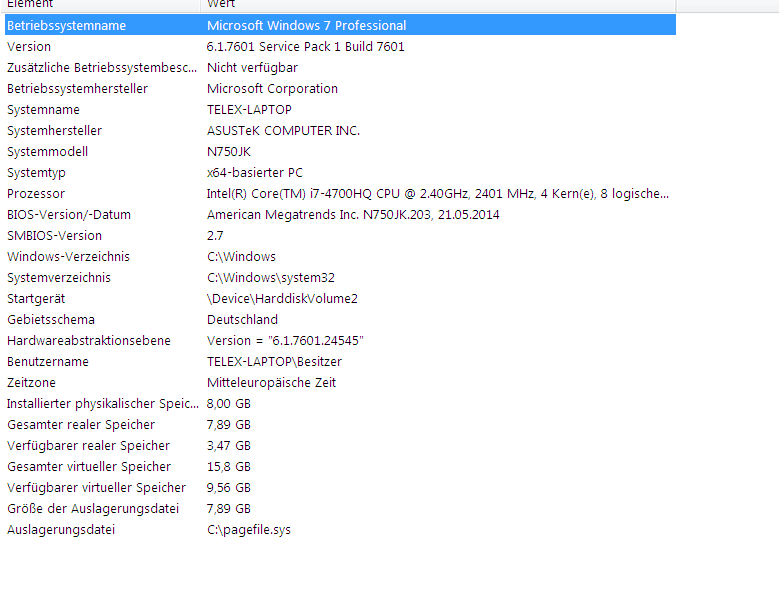779x615 pixels.
Task: Select the SMBIOS-Version row
Action: (340, 235)
